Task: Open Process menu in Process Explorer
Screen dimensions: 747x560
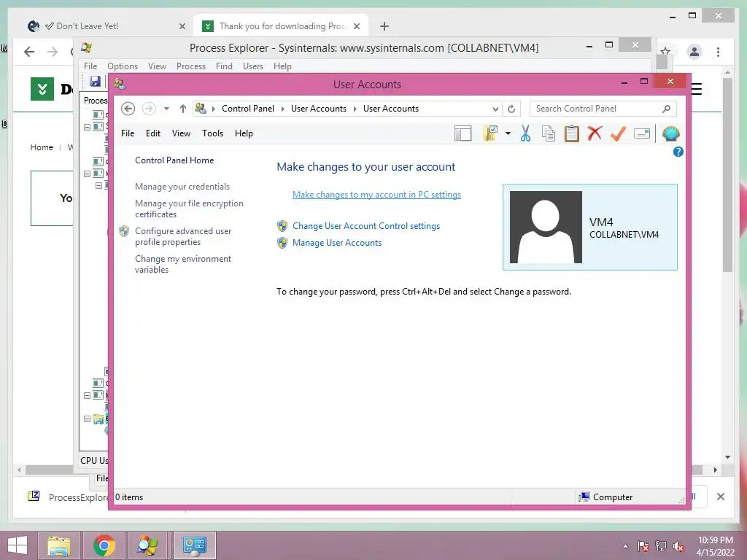Action: 191,66
